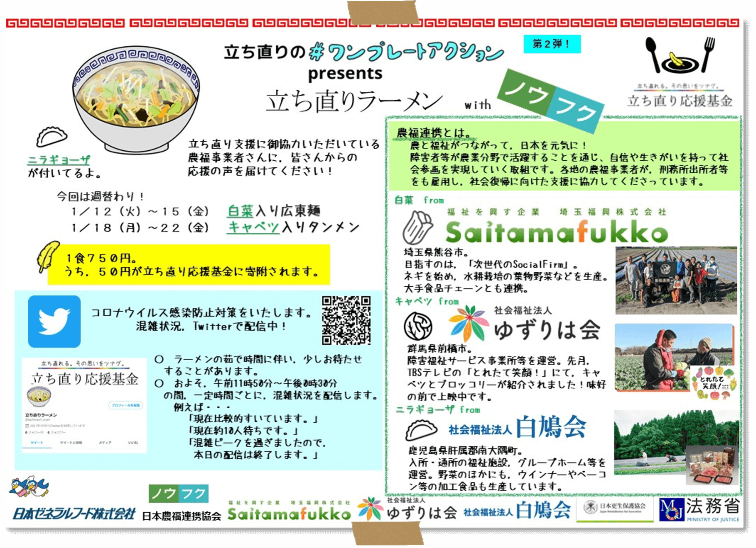Click the ゆずりは会 heading in the right panel
This screenshot has width=756, height=548.
tap(547, 329)
